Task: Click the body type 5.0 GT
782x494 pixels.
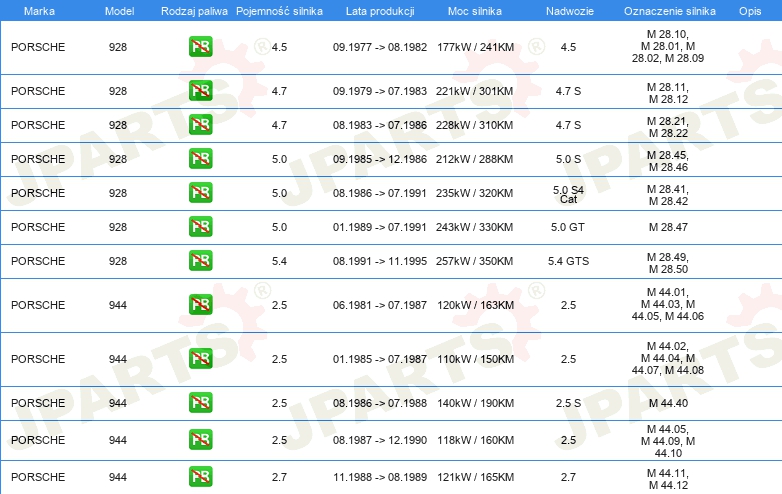Action: click(568, 227)
